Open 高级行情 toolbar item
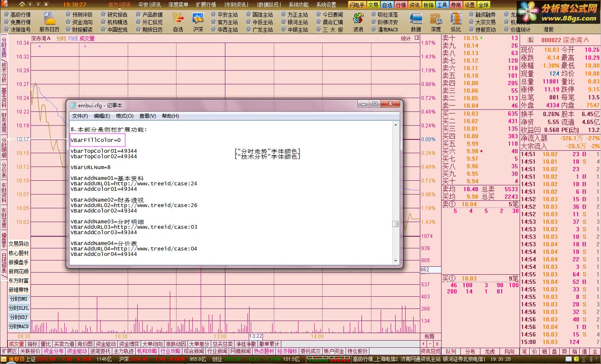The image size is (601, 364). pos(17,15)
